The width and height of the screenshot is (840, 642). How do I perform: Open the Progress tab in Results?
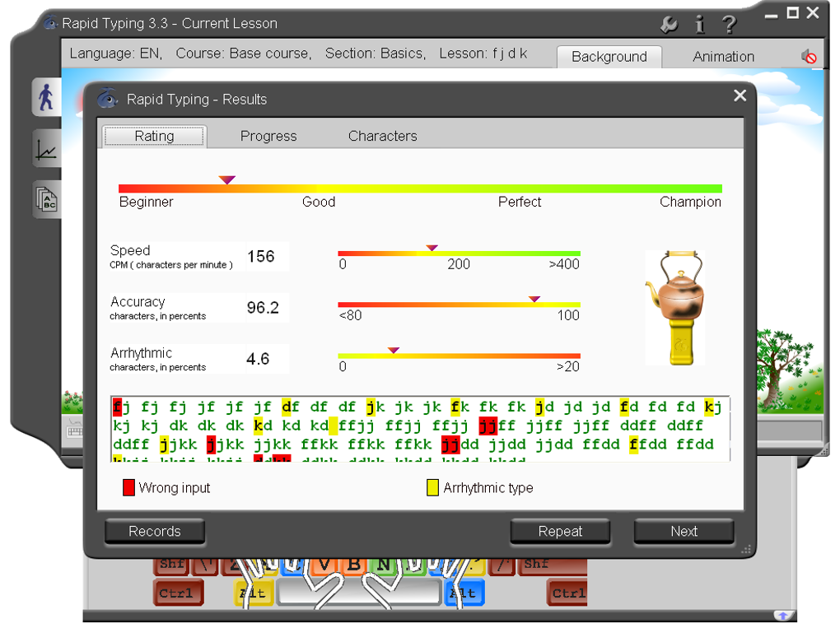[268, 136]
